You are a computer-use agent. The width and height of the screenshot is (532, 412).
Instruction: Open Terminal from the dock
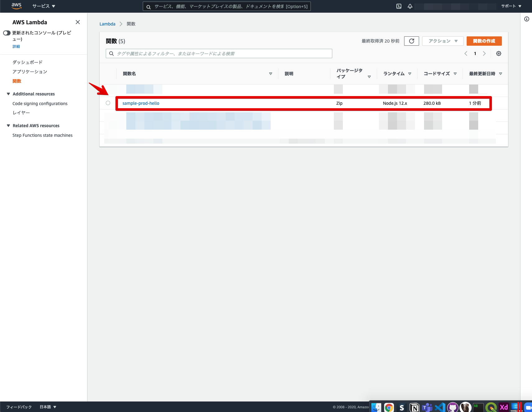click(478, 407)
